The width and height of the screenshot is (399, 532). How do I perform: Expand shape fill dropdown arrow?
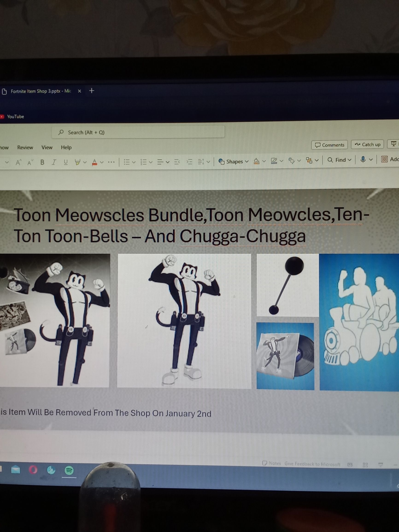click(264, 161)
